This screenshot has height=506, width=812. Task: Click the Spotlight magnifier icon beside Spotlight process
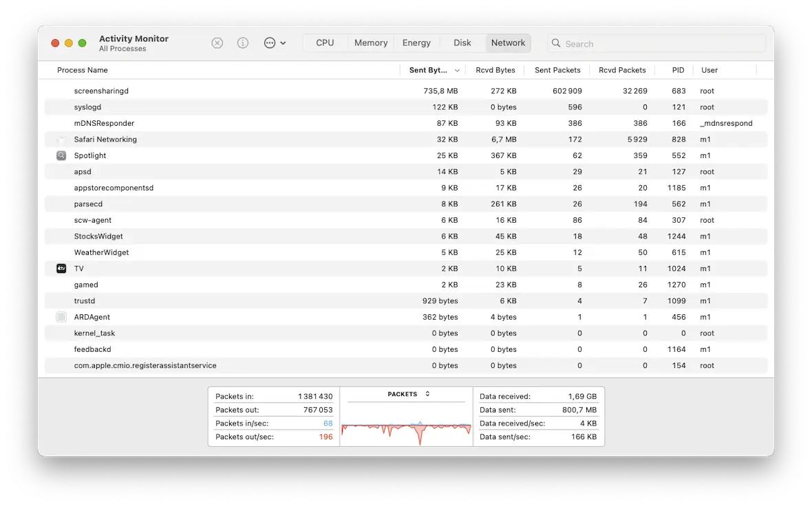[x=62, y=155]
